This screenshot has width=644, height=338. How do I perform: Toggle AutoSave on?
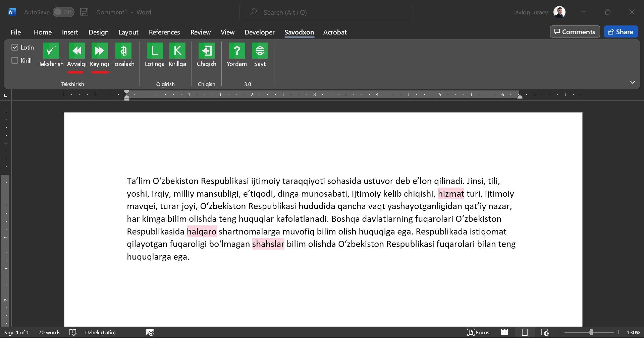coord(63,12)
